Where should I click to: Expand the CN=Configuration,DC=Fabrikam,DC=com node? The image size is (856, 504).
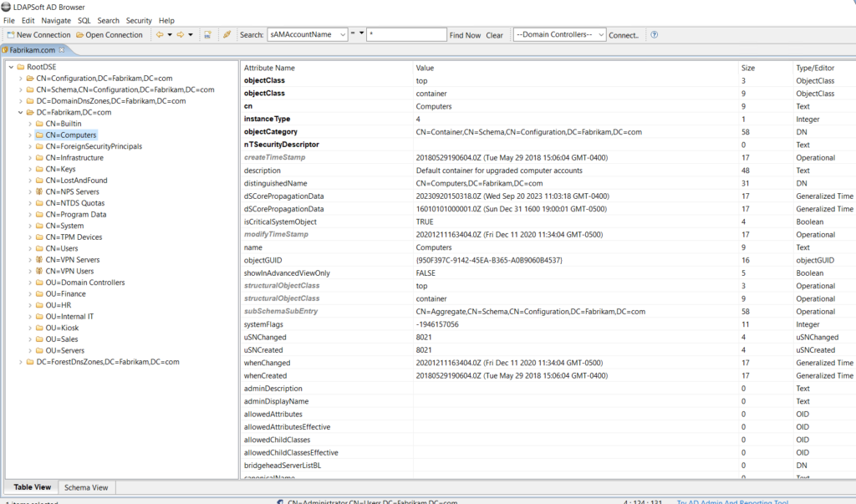(x=21, y=79)
